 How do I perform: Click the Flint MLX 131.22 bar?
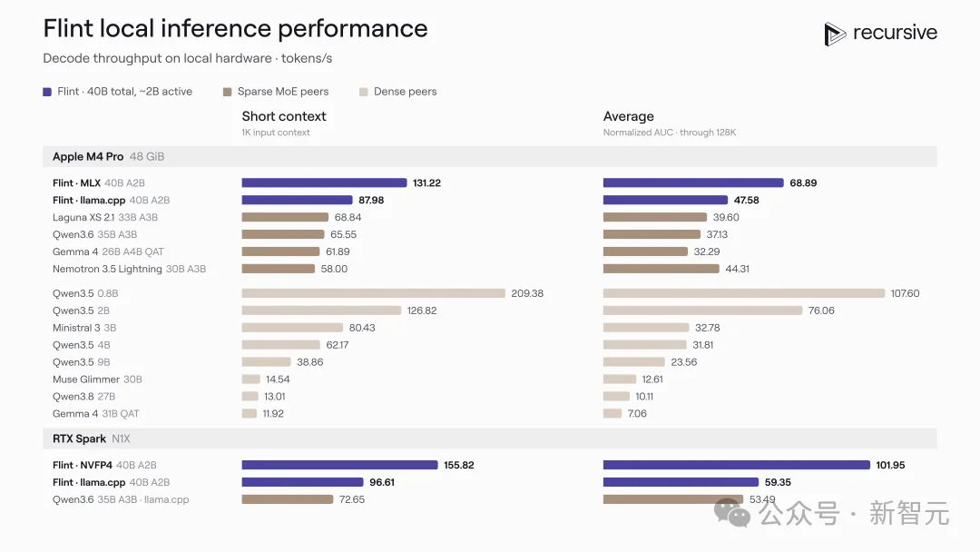[324, 182]
